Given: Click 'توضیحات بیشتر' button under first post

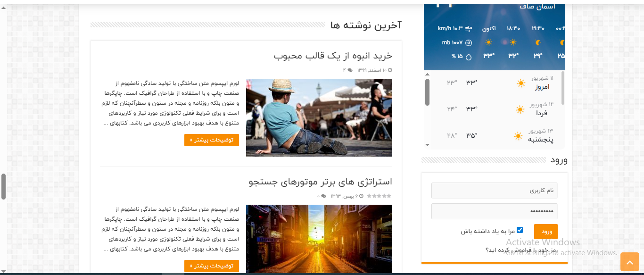Looking at the screenshot, I should click(x=212, y=140).
